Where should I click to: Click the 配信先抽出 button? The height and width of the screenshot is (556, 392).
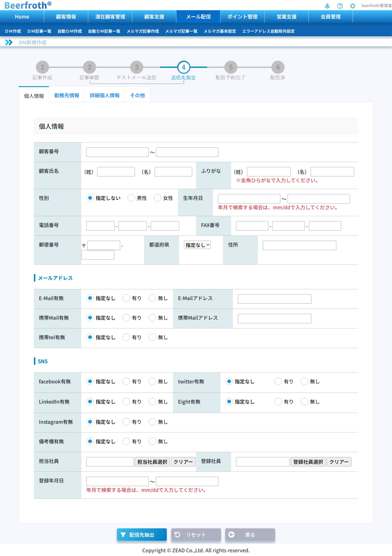coord(142,534)
